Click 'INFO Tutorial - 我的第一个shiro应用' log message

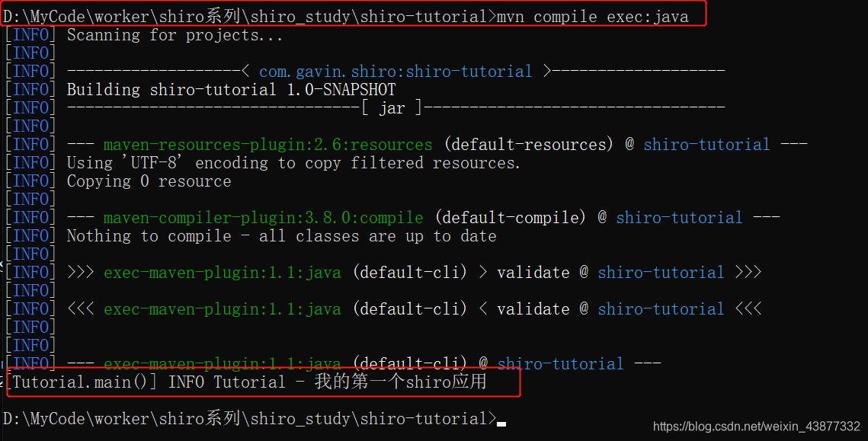click(327, 382)
